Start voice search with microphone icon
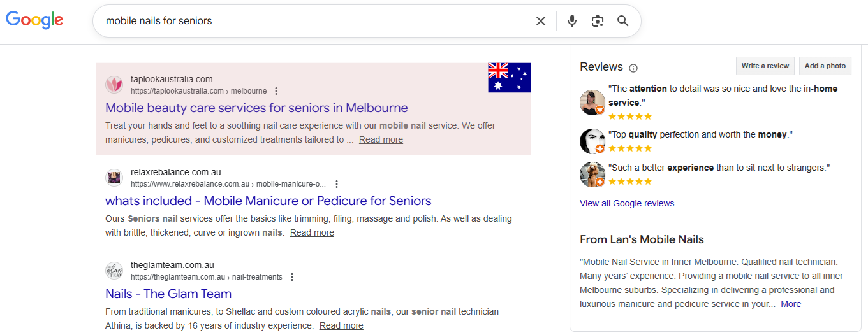This screenshot has height=335, width=868. tap(572, 21)
